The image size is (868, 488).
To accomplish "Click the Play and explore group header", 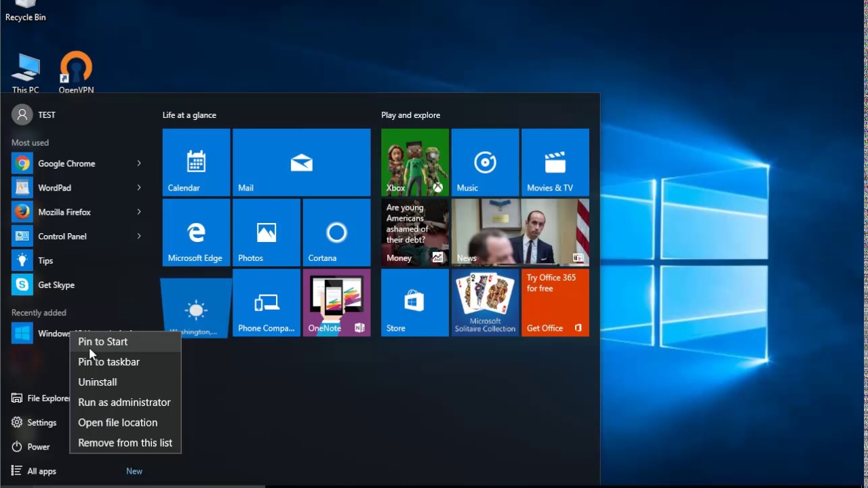I will (x=410, y=115).
